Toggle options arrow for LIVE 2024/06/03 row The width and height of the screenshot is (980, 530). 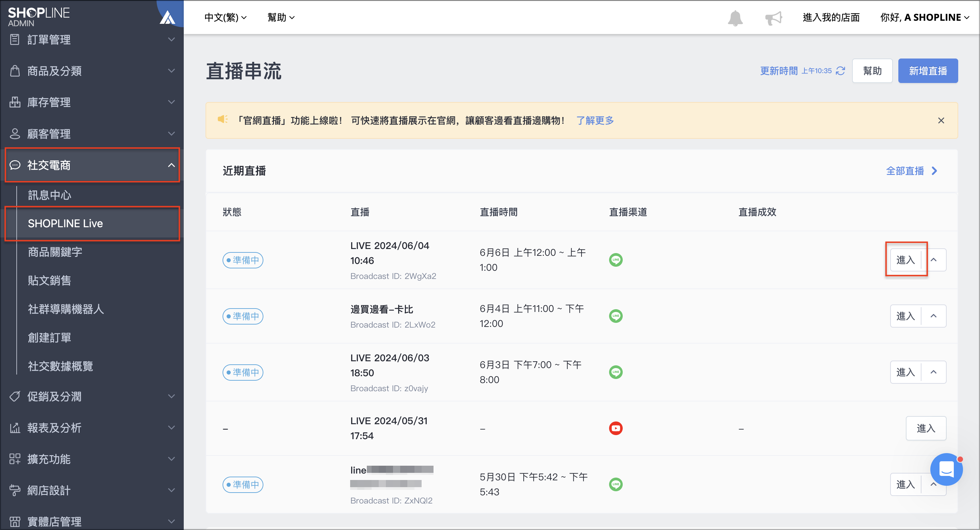pos(934,372)
